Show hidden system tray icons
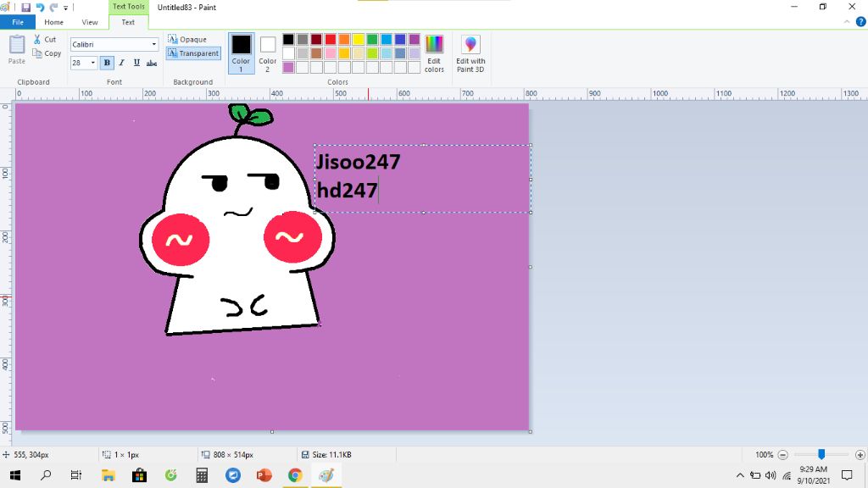The image size is (868, 488). [x=740, y=475]
